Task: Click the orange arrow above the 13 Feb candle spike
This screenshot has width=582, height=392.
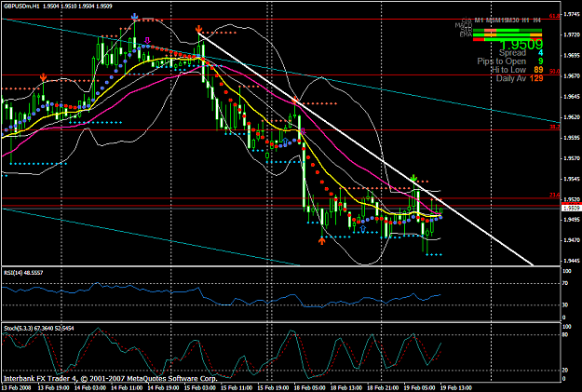Action: pos(44,77)
